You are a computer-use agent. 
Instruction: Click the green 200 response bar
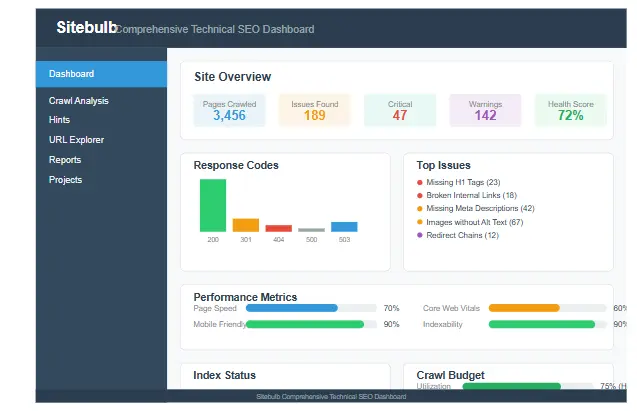point(213,205)
